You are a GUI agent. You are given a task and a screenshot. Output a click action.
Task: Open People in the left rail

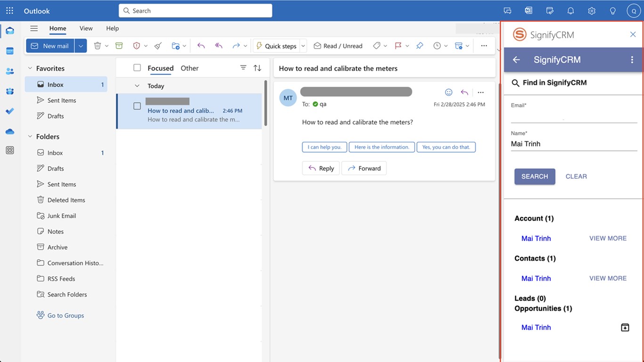click(x=10, y=71)
